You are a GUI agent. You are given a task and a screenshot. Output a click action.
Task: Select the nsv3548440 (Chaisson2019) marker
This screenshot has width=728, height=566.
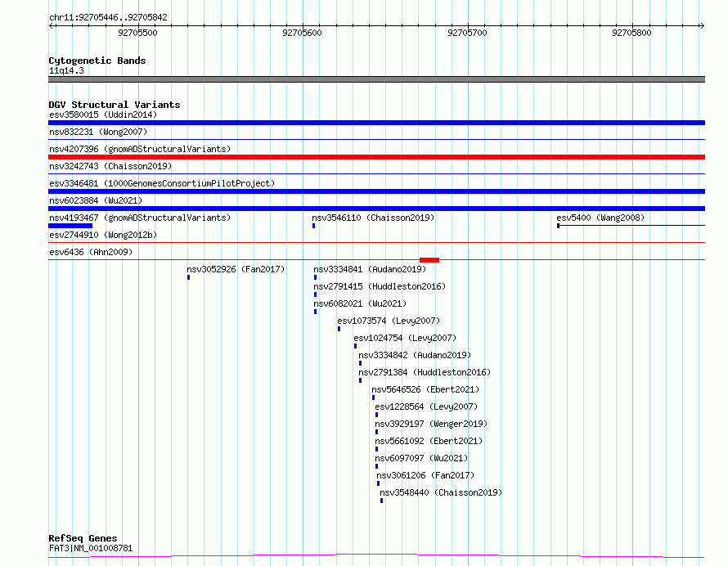click(382, 501)
